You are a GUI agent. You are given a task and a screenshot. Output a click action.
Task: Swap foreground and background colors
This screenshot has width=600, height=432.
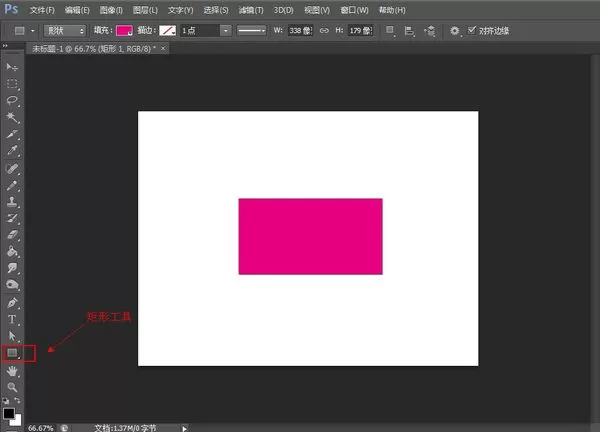coord(17,400)
